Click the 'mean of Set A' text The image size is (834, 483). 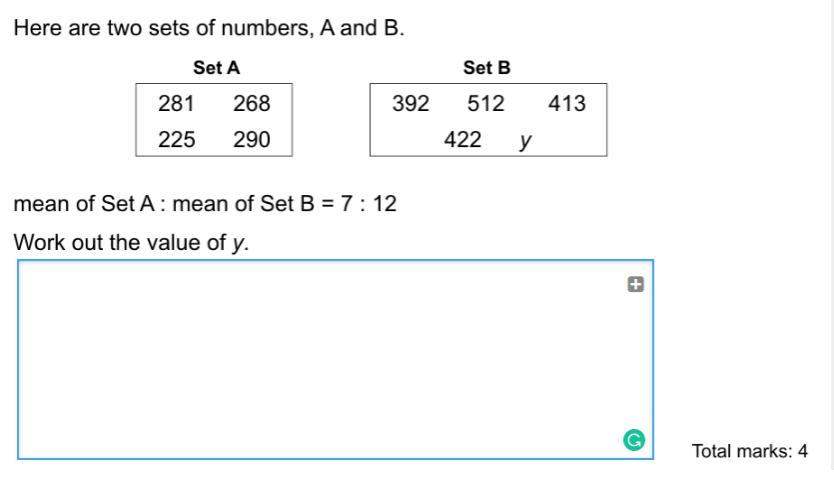pos(84,204)
